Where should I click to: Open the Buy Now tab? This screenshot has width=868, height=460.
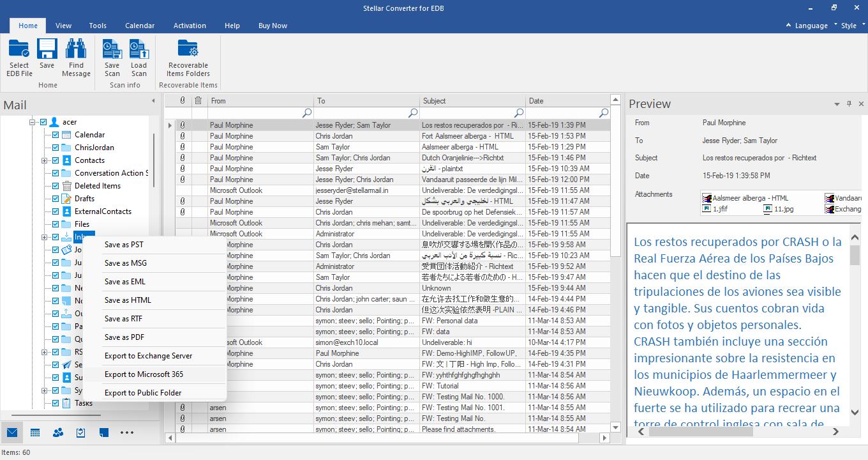(x=273, y=26)
